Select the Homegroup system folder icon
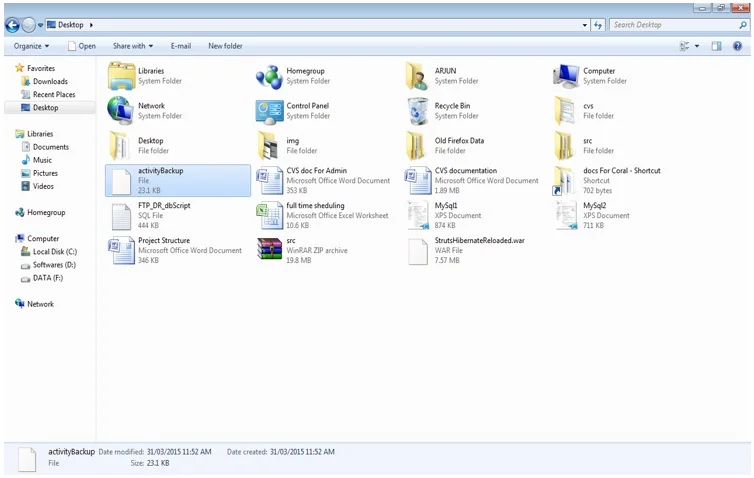 269,76
